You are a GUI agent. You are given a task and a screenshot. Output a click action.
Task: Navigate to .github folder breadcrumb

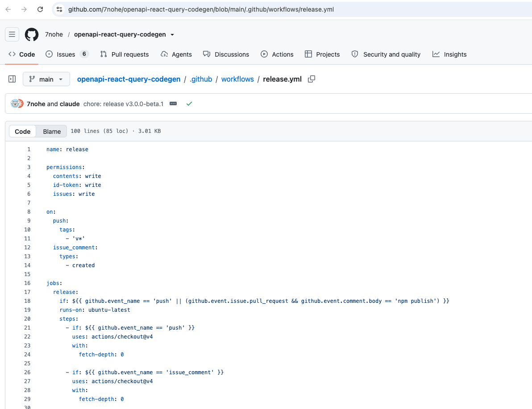tap(201, 79)
